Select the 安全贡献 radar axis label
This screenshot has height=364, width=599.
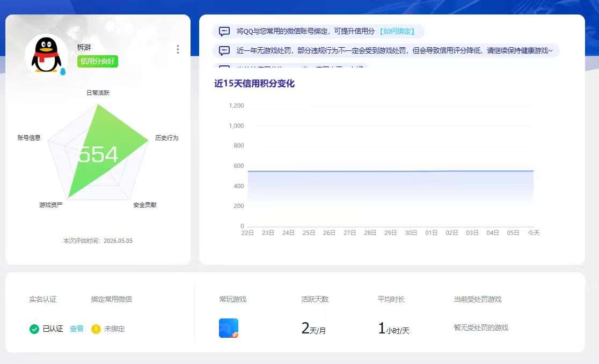(145, 205)
